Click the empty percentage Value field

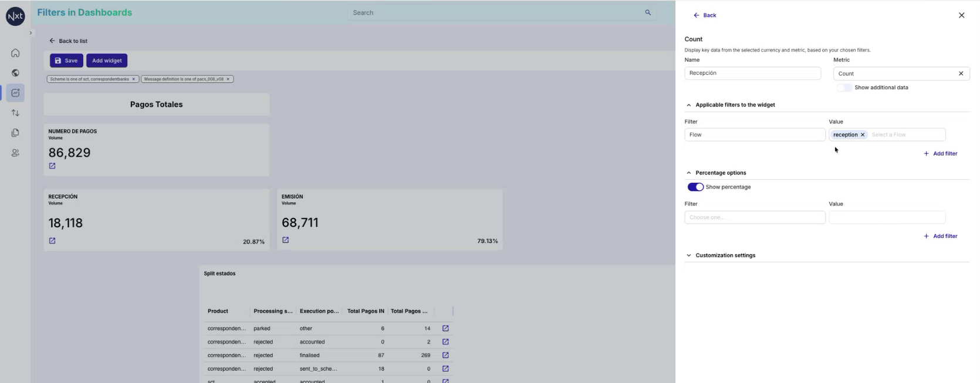(887, 217)
